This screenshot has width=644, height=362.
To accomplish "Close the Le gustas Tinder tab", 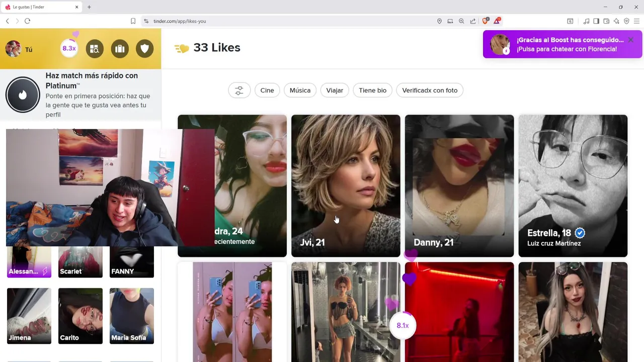I will coord(76,7).
